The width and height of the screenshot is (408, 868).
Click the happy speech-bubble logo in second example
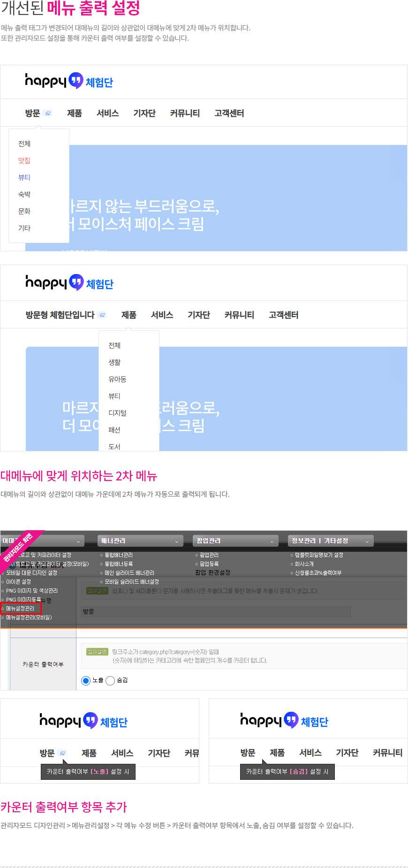click(x=69, y=283)
